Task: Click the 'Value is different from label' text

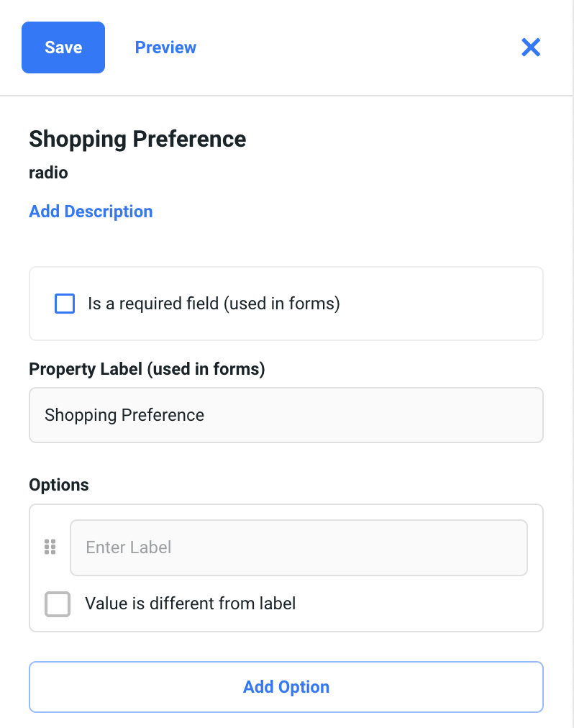Action: tap(190, 604)
